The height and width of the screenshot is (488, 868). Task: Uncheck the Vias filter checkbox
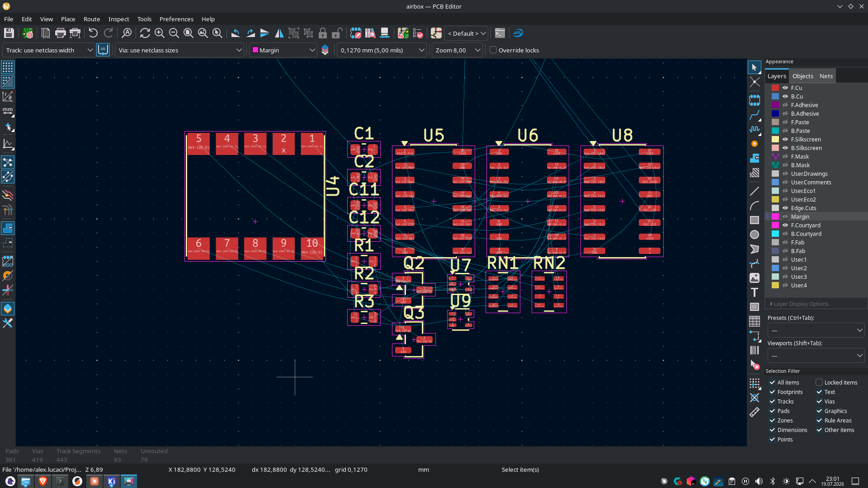pos(819,401)
